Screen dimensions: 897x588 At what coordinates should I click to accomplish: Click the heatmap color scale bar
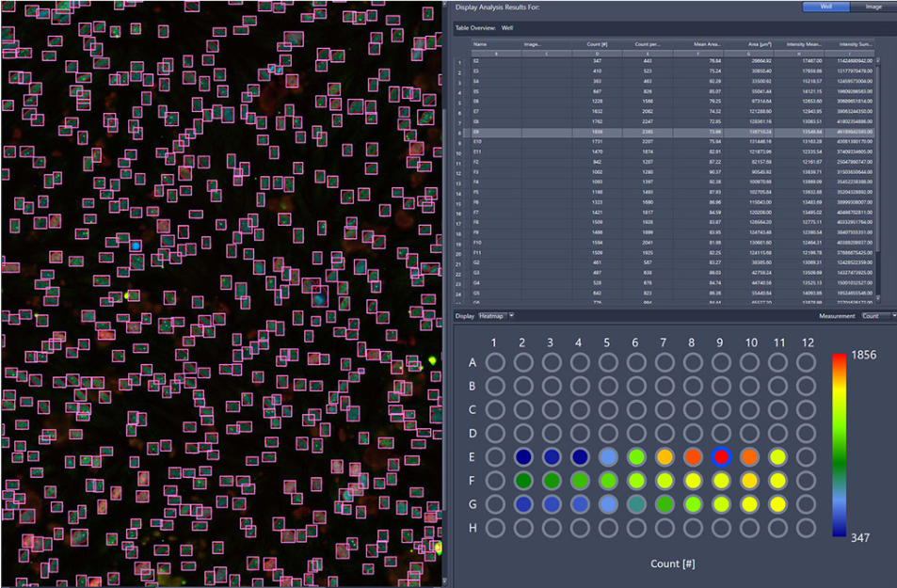click(839, 445)
